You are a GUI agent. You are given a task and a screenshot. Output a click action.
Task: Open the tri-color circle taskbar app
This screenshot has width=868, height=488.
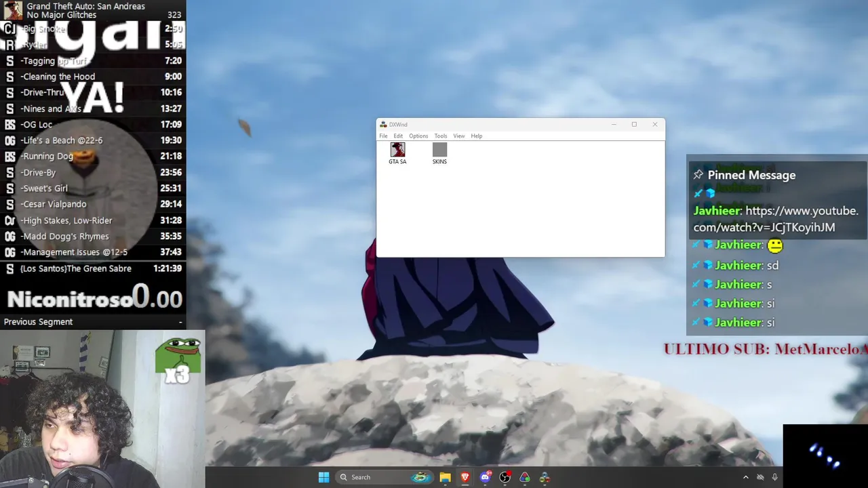[x=525, y=477]
